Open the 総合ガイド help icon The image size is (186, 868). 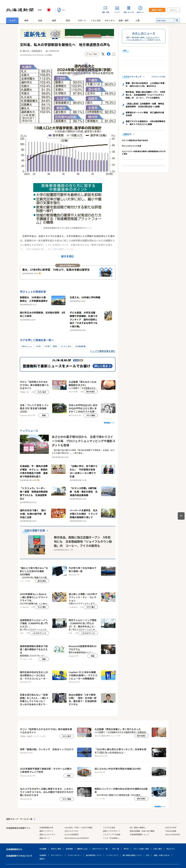tap(140, 8)
